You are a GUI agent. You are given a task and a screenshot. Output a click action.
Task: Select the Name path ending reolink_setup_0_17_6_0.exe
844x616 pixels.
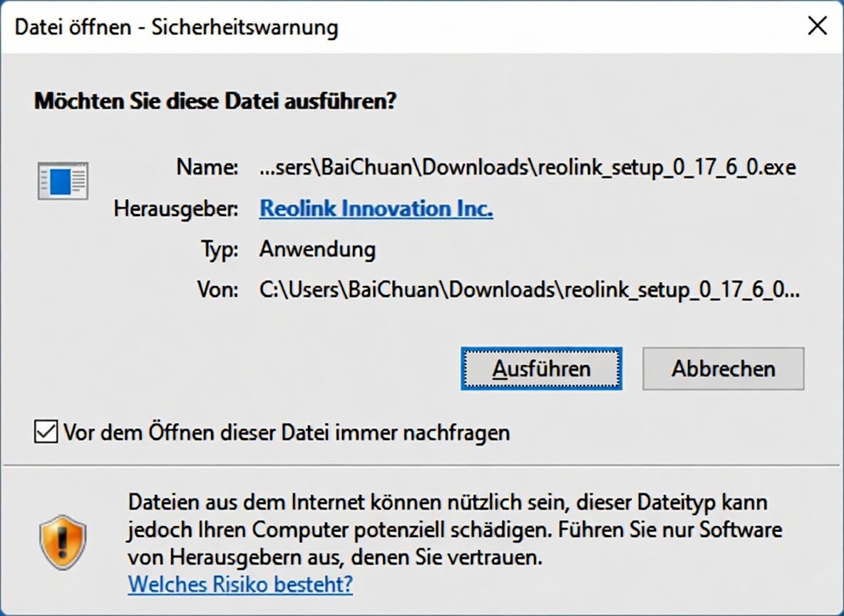(527, 168)
